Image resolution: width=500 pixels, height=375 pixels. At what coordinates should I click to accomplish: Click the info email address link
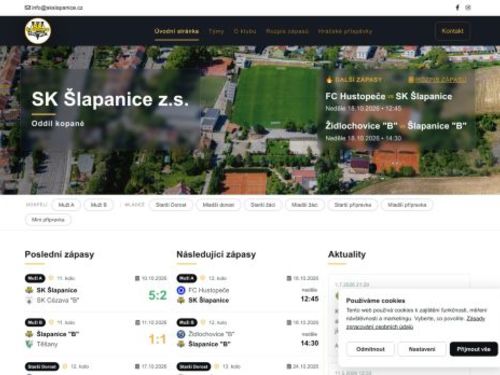coord(54,7)
